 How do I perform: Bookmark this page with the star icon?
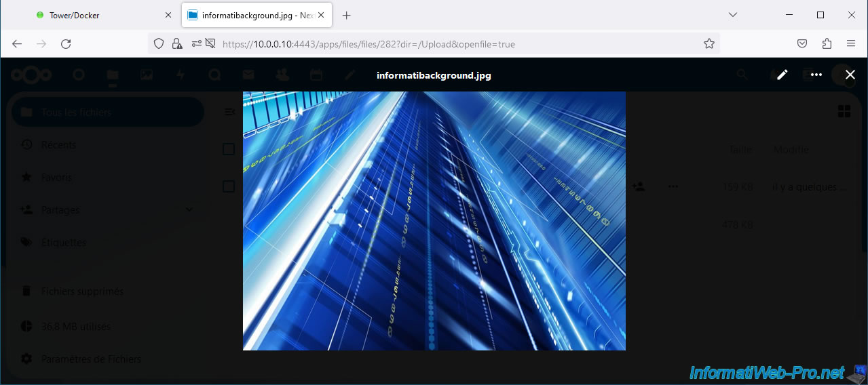click(709, 44)
